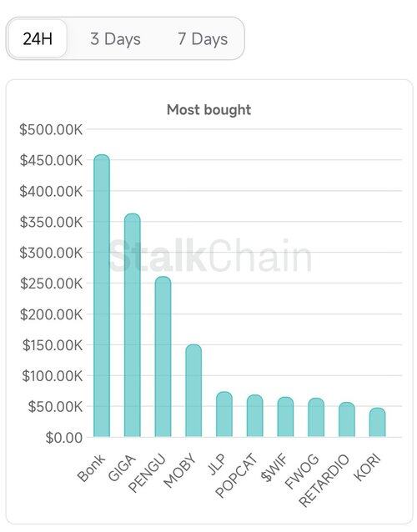This screenshot has height=532, width=417.
Task: Click the FWOG bar in the chart
Action: (316, 417)
